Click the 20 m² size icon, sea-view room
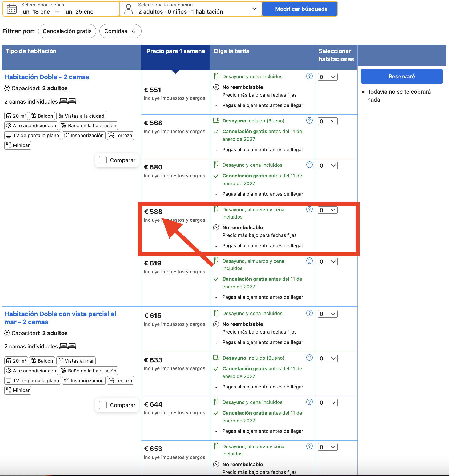This screenshot has height=476, width=449. (9, 361)
